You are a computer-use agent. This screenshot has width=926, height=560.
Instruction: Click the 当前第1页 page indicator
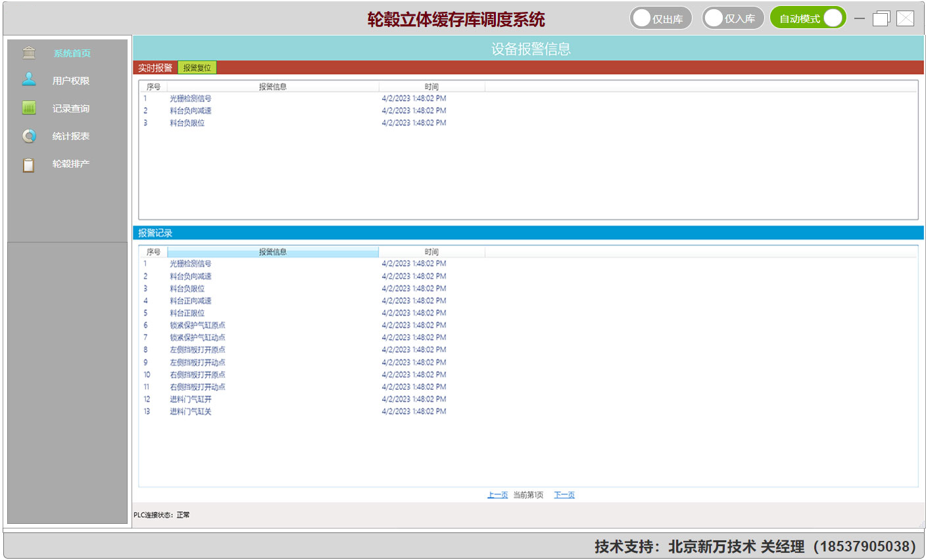coord(528,495)
